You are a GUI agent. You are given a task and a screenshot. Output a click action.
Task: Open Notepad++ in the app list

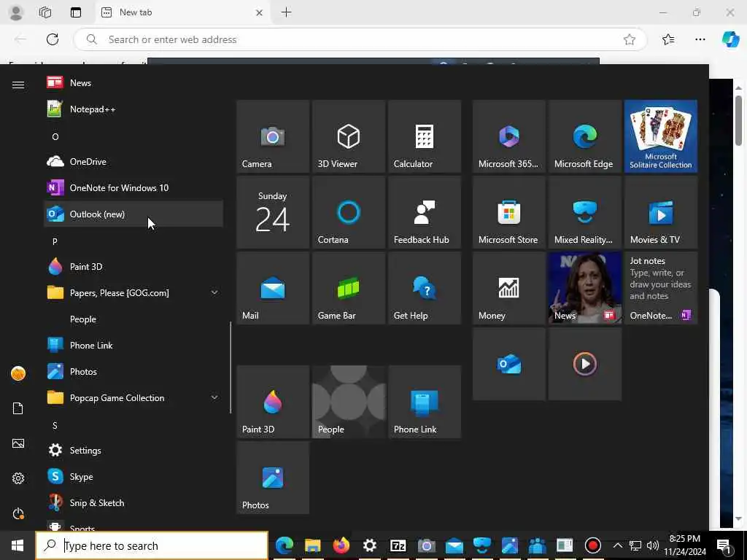point(133,109)
